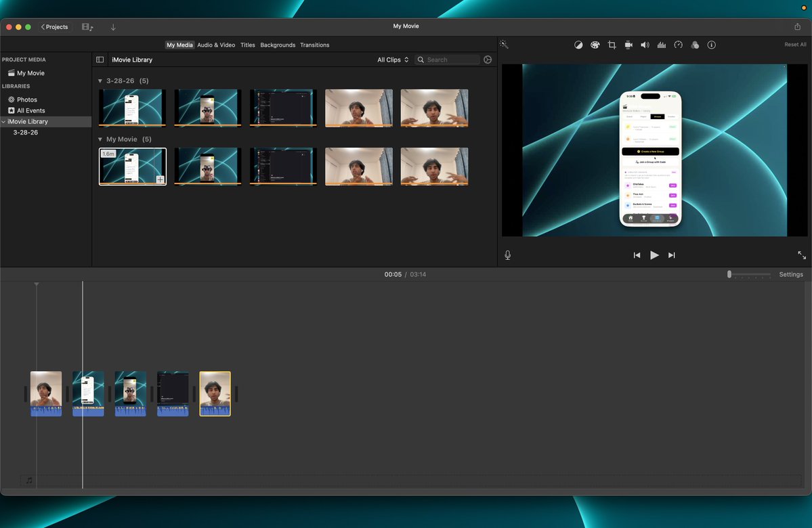This screenshot has height=528, width=812.
Task: Click the magic wand auto-enhance icon
Action: 504,45
